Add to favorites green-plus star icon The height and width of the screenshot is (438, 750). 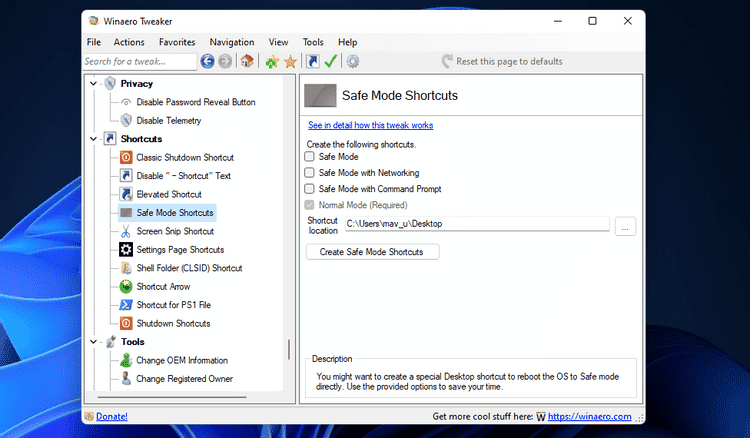[272, 61]
